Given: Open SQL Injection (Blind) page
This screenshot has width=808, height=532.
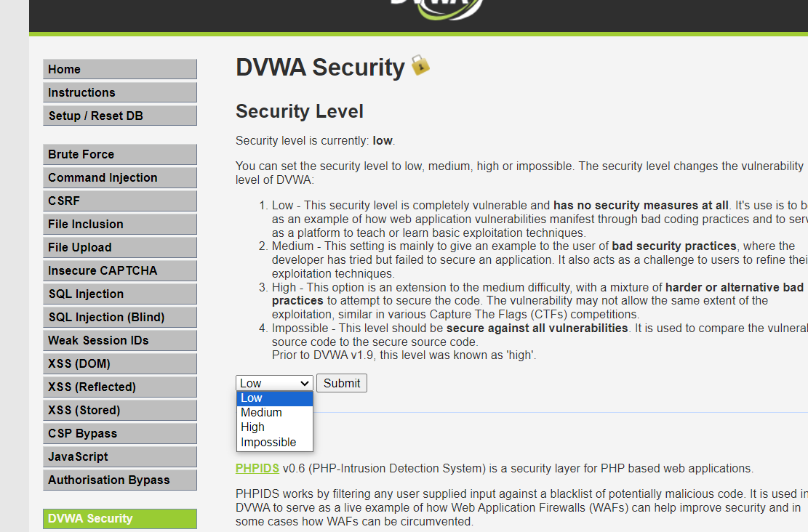Looking at the screenshot, I should pos(119,317).
